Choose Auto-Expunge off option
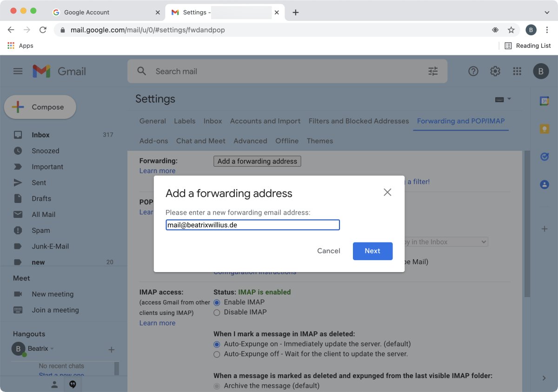 (x=217, y=354)
